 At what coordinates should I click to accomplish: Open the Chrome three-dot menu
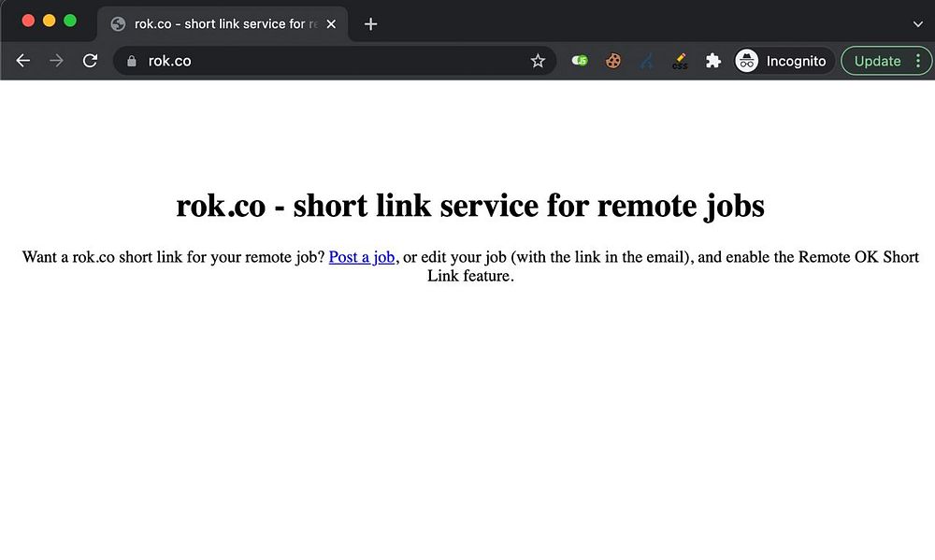coord(918,61)
